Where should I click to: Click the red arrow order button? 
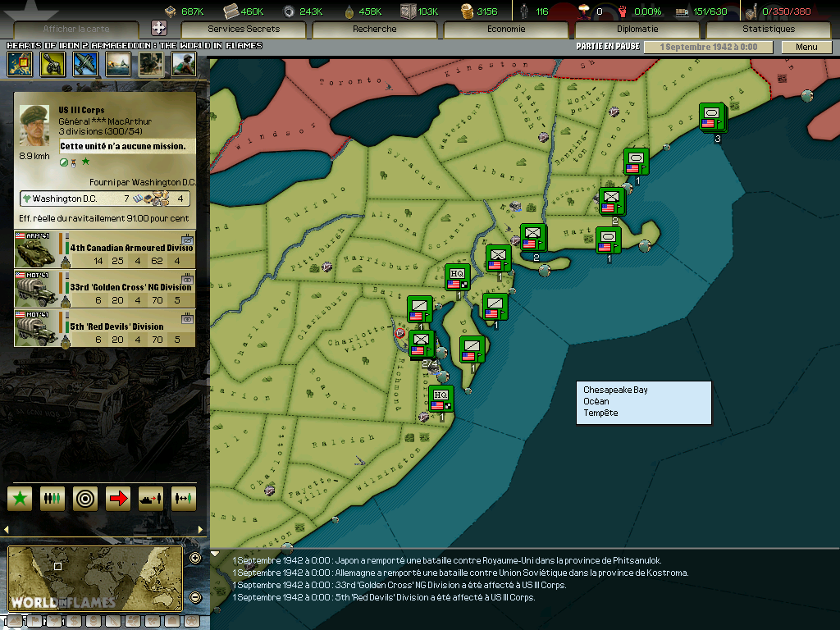[x=118, y=499]
